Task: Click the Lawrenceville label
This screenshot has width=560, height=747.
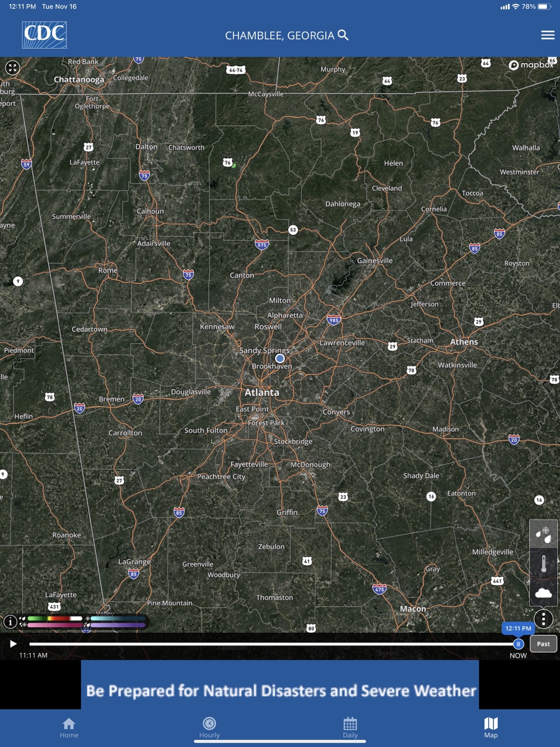Action: coord(342,343)
